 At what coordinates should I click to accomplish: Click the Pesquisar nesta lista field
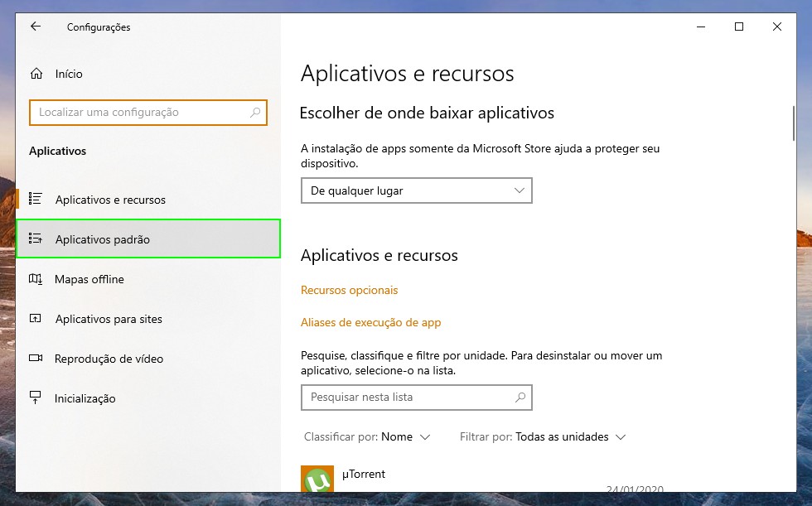[x=416, y=398]
